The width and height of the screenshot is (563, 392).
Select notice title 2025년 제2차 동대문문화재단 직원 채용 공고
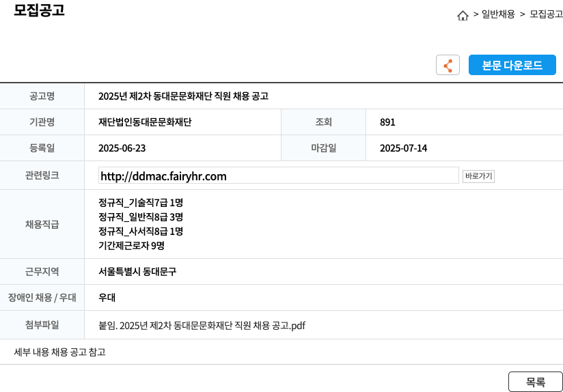(x=184, y=96)
